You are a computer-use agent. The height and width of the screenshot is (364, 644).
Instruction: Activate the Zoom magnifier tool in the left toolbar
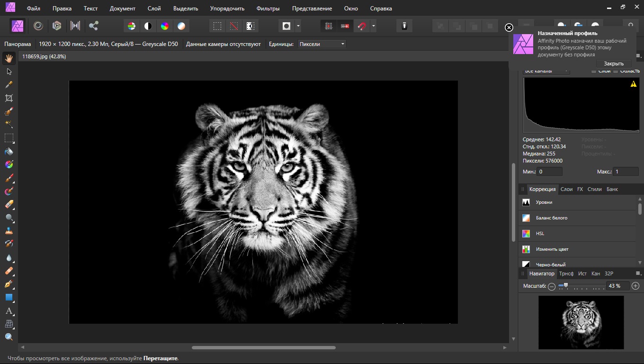[9, 337]
